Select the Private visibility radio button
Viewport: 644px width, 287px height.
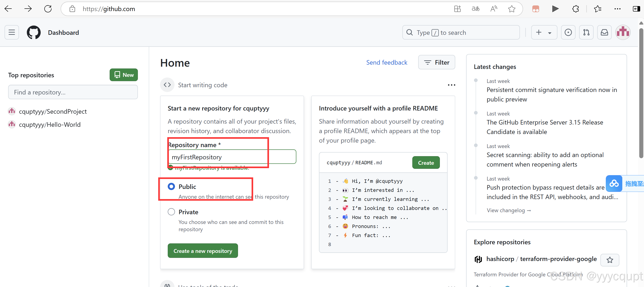click(171, 212)
